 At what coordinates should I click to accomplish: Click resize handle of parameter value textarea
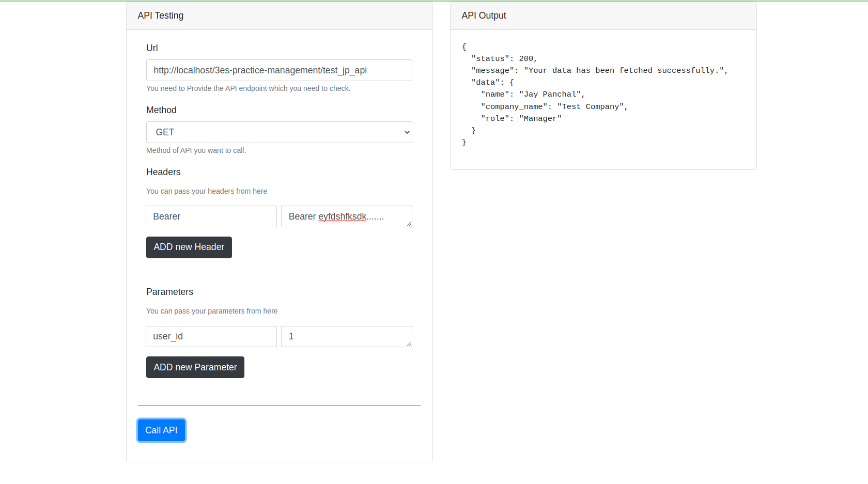click(409, 344)
